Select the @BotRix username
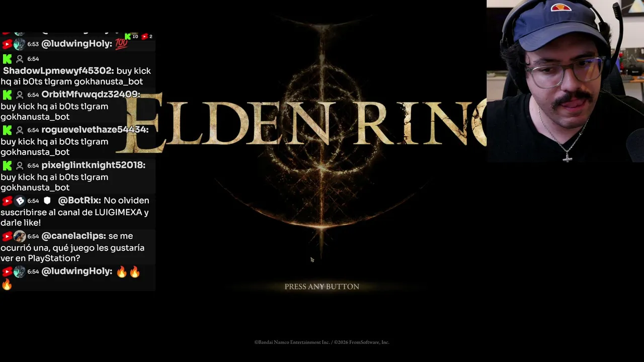 [x=79, y=200]
